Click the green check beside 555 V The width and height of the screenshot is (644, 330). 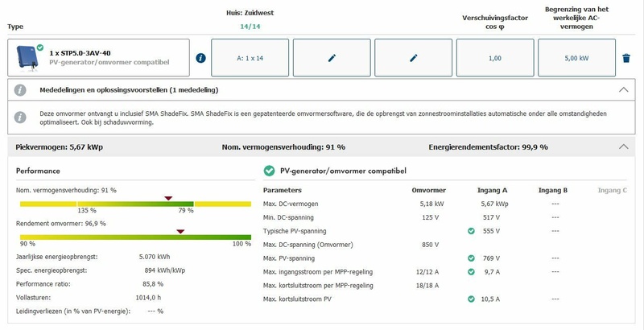[x=471, y=231]
